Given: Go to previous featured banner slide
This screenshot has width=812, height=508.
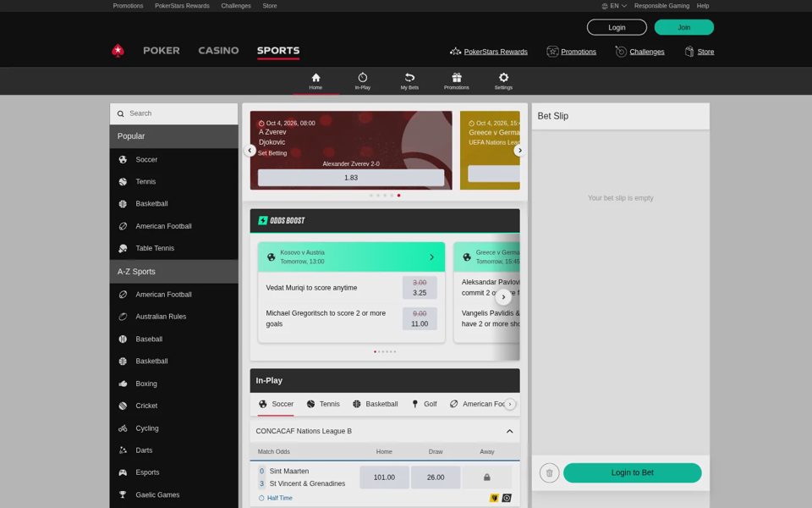Looking at the screenshot, I should pos(250,151).
